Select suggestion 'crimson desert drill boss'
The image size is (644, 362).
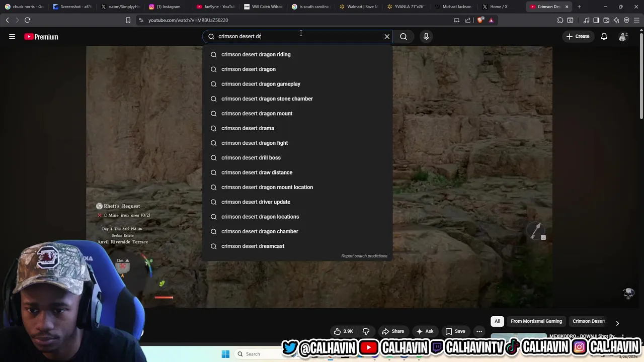pos(297,157)
